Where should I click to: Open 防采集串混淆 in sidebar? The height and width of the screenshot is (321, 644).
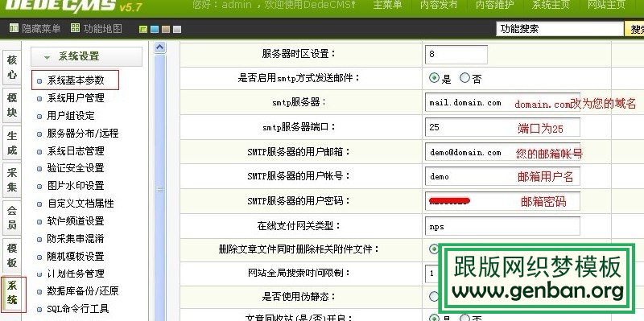click(76, 238)
